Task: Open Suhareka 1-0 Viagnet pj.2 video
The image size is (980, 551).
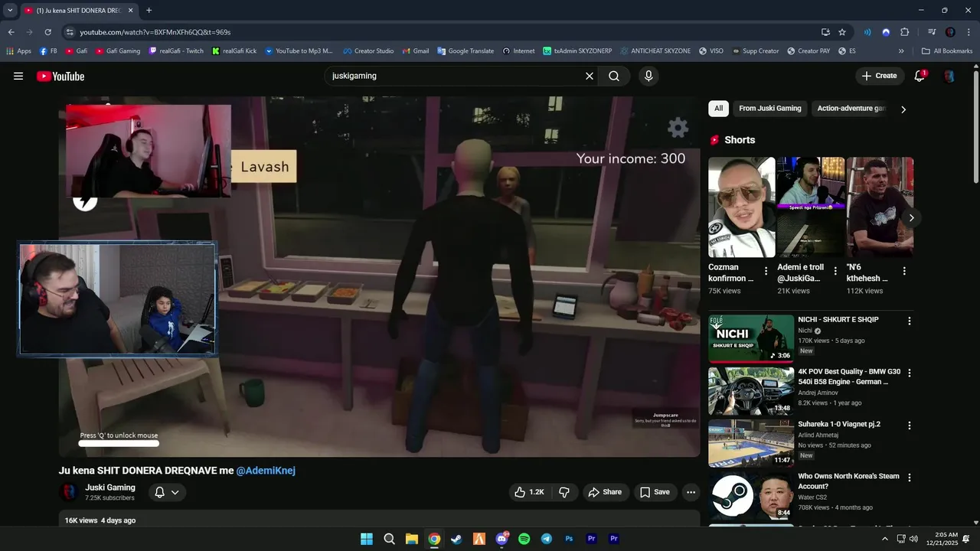Action: [x=751, y=442]
